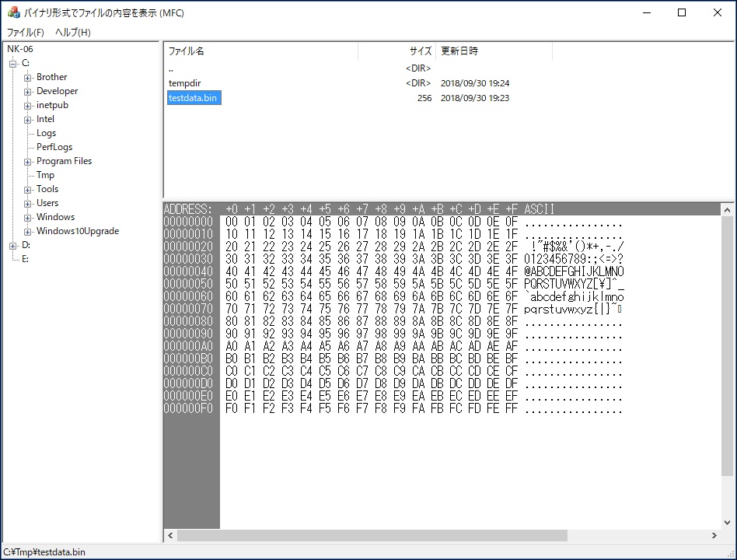This screenshot has width=737, height=560.
Task: Expand the D: drive node
Action: (x=12, y=246)
